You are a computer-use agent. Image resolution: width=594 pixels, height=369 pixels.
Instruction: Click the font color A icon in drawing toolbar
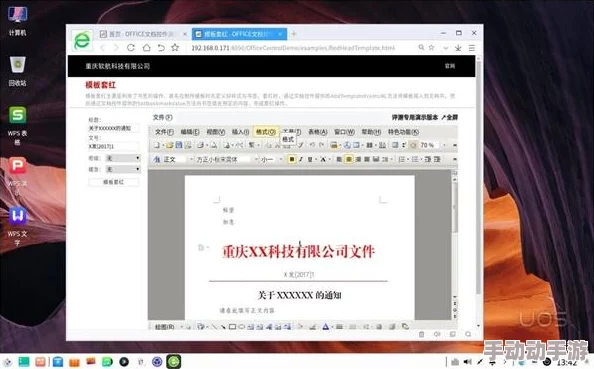click(x=325, y=327)
